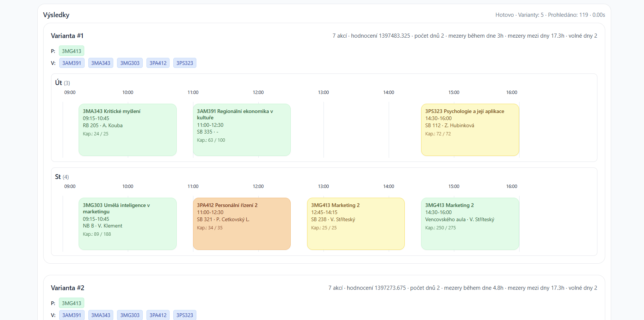The height and width of the screenshot is (320, 644).
Task: Click the 3MG413 tag in Varianta #2
Action: coord(71,303)
